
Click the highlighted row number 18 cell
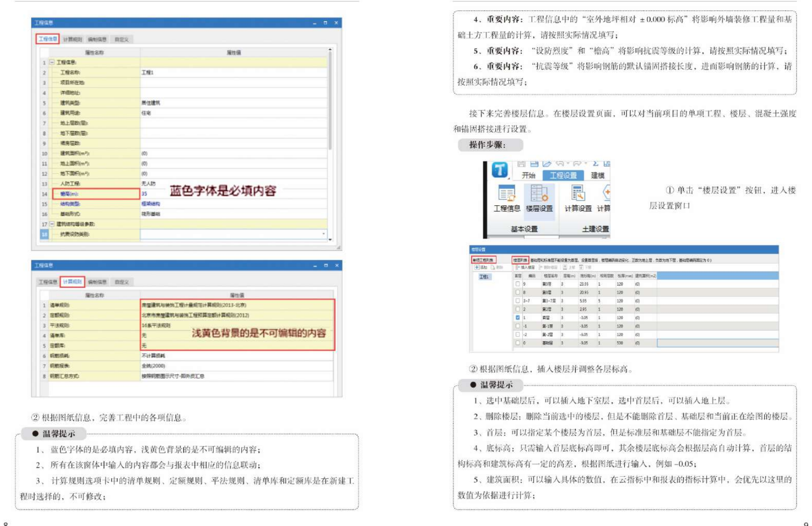[44, 234]
